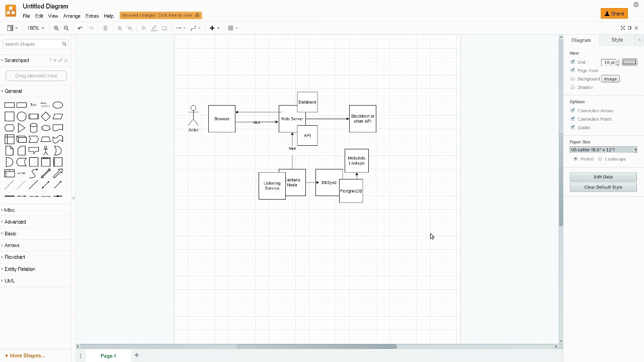Open the connection arrow style dropdown
This screenshot has width=644, height=362.
(181, 28)
